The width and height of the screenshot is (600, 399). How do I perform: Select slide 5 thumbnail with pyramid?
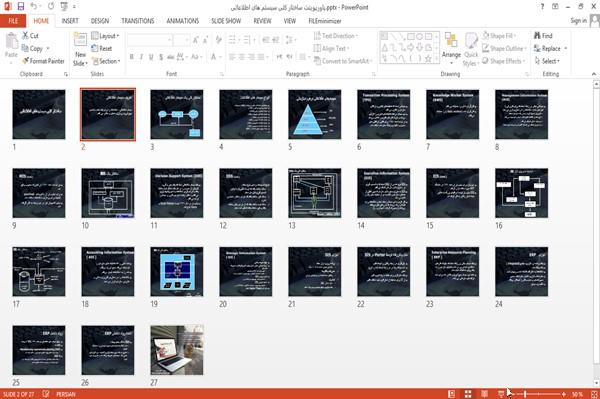[x=315, y=114]
